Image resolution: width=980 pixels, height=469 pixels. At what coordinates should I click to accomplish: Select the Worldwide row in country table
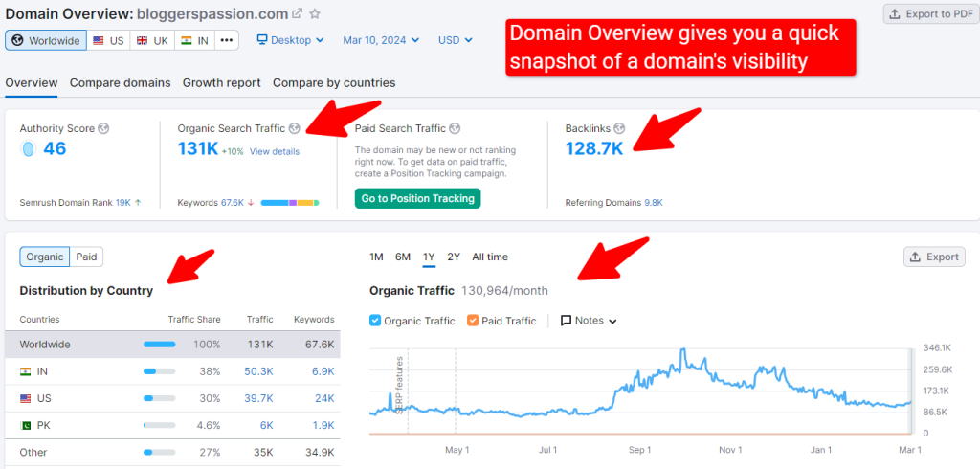click(x=172, y=345)
